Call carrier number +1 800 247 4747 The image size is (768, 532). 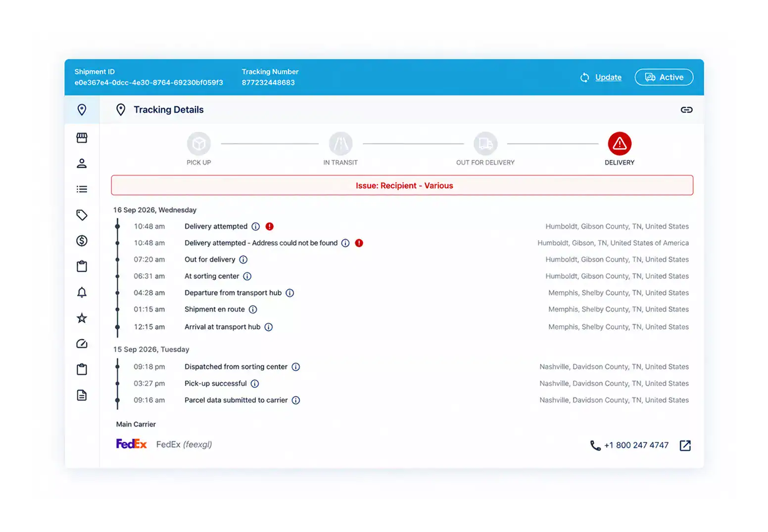click(636, 445)
